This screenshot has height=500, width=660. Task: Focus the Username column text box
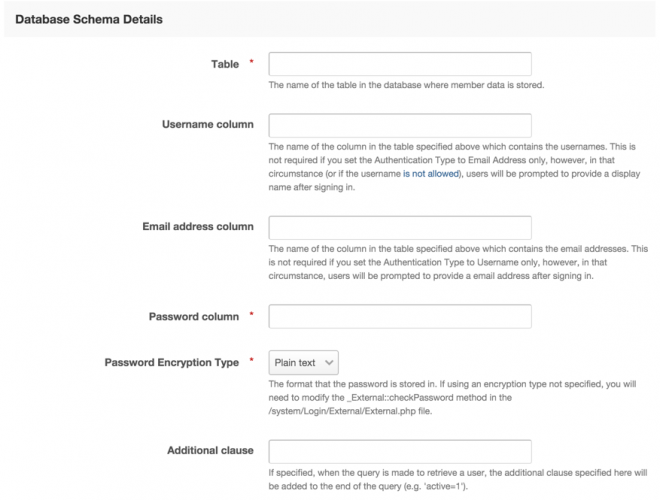point(400,125)
